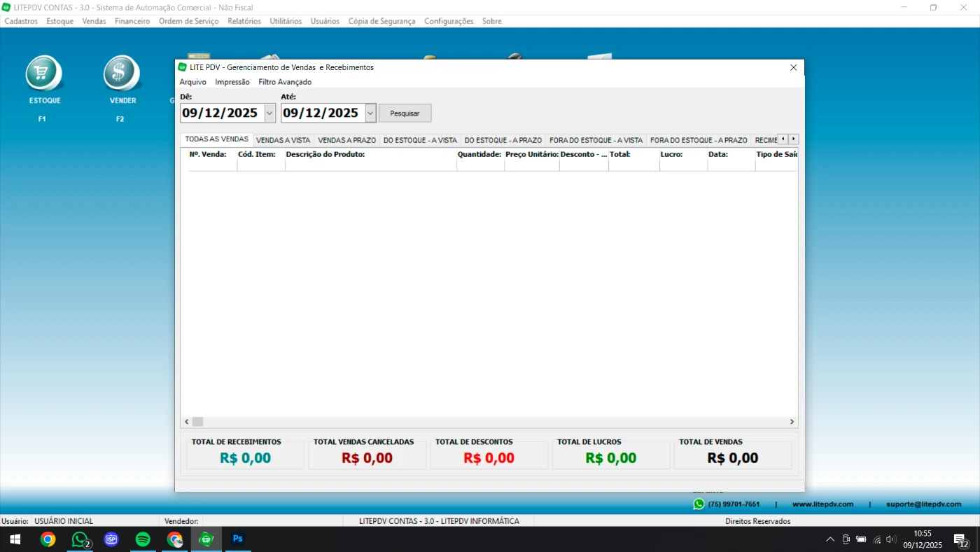Expand the 'Até' end date dropdown
Viewport: 980px width, 552px height.
pos(370,113)
